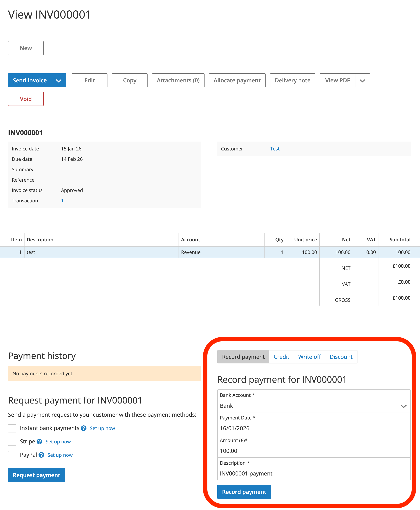Viewport: 420px width, 510px height.
Task: Click the Amount (£) input field
Action: pyautogui.click(x=313, y=451)
